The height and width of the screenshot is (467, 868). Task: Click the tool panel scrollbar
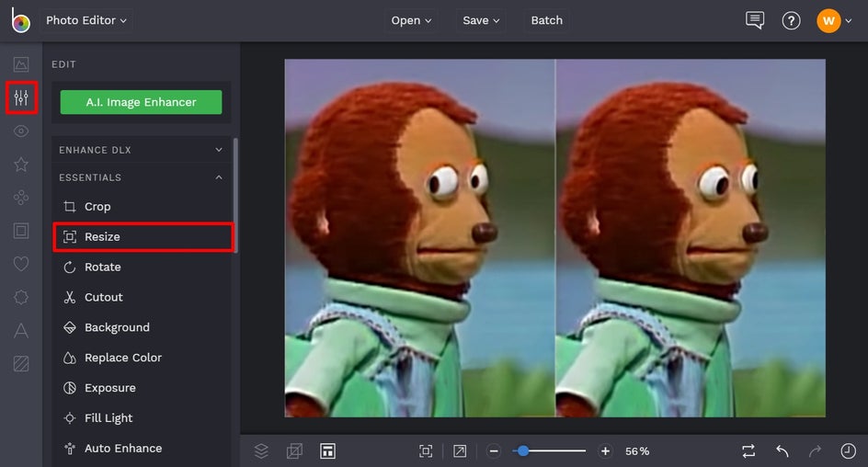[235, 195]
